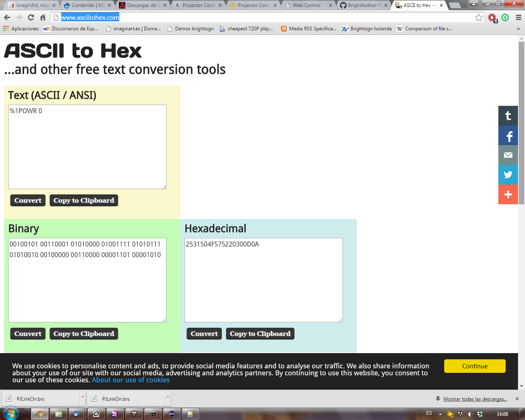525x420 pixels.
Task: Go back to the previous page
Action: [x=7, y=17]
